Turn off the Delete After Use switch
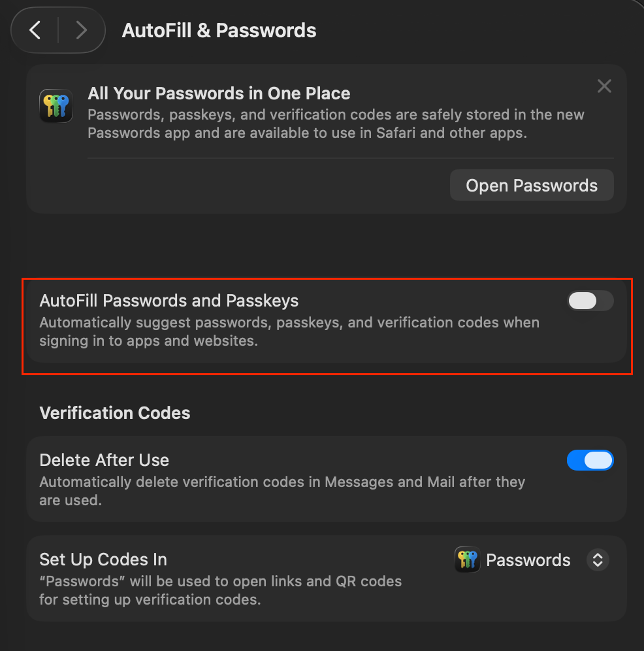This screenshot has height=651, width=644. click(590, 460)
